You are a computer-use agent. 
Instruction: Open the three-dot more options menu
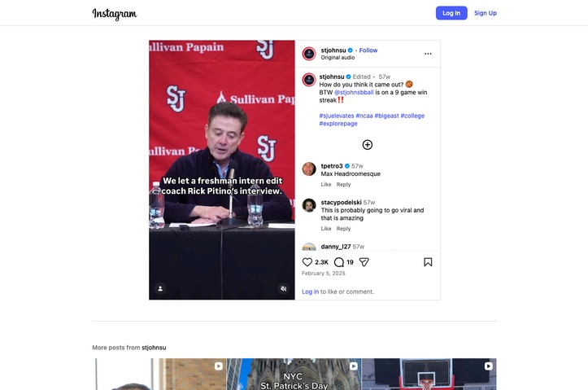coord(428,54)
